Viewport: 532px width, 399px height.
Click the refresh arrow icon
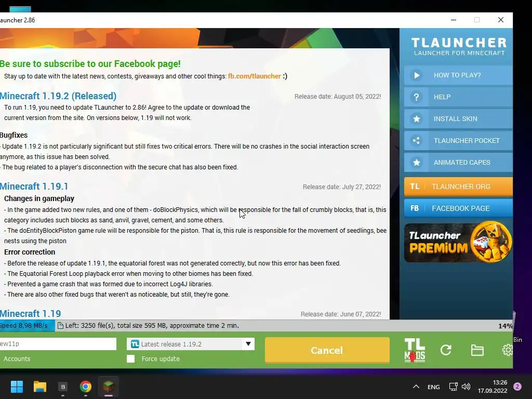tap(446, 350)
